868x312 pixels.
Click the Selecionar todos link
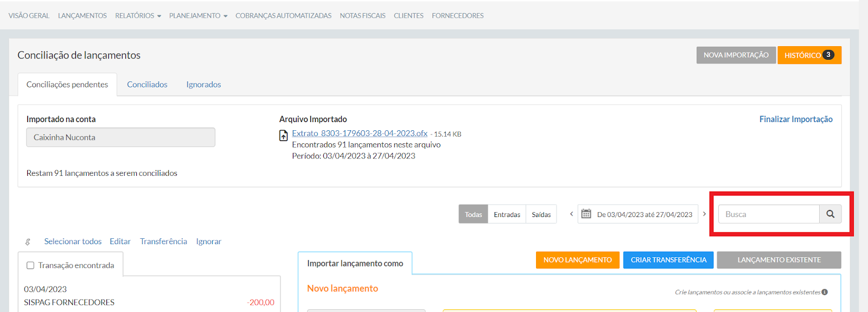[x=73, y=241]
